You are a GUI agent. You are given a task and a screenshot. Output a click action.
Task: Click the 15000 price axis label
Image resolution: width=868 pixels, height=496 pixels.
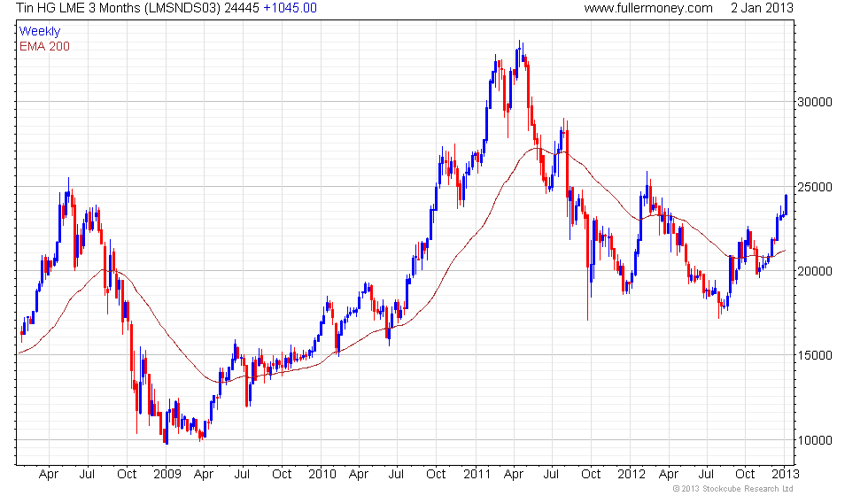point(814,355)
